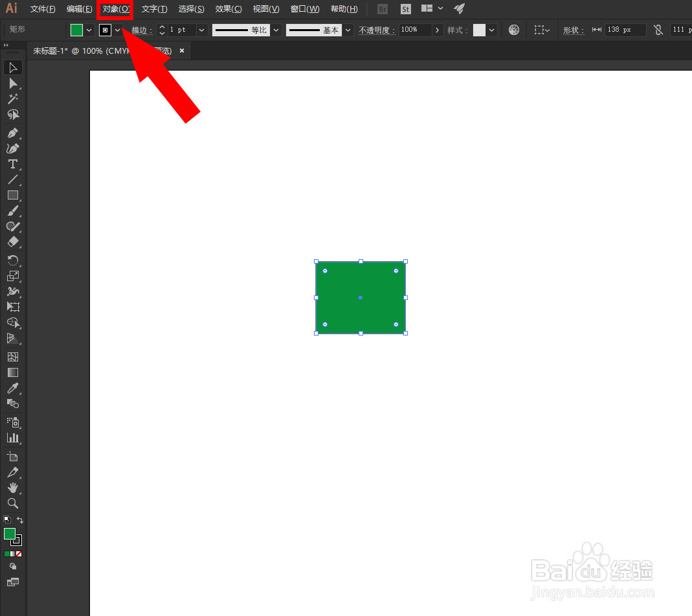Select the Shape Builder tool
The image size is (692, 616).
[13, 323]
